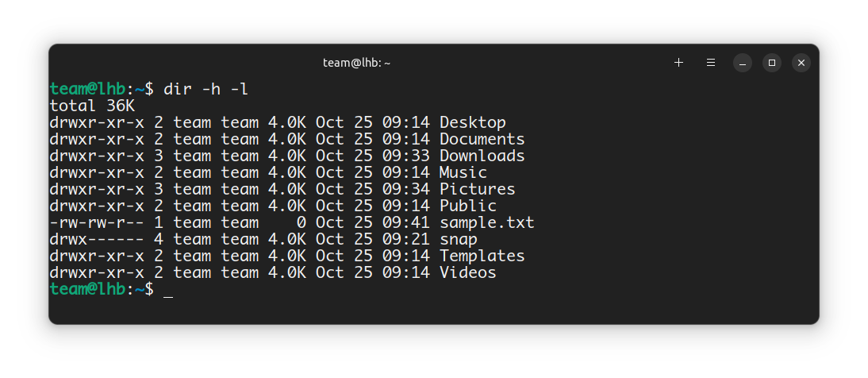Click the window title team@lhb

[x=356, y=63]
